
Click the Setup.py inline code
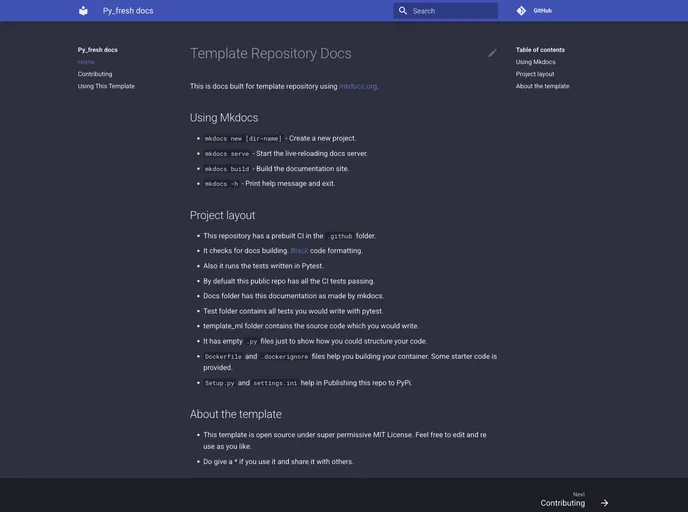tap(219, 383)
